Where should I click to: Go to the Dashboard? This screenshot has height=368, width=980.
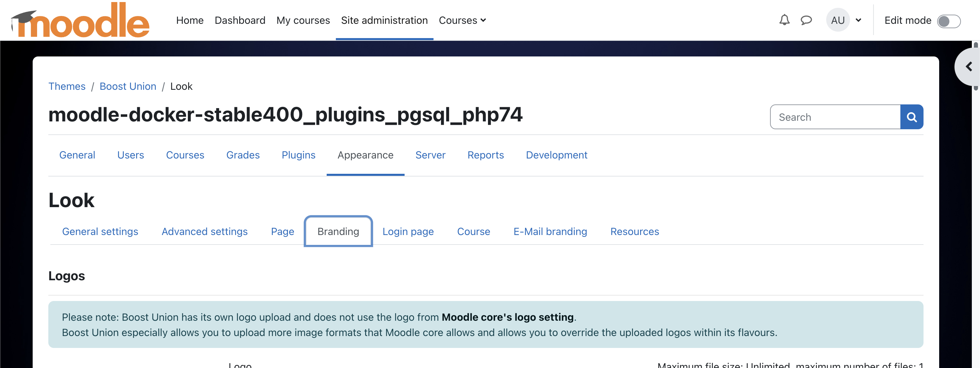click(240, 20)
